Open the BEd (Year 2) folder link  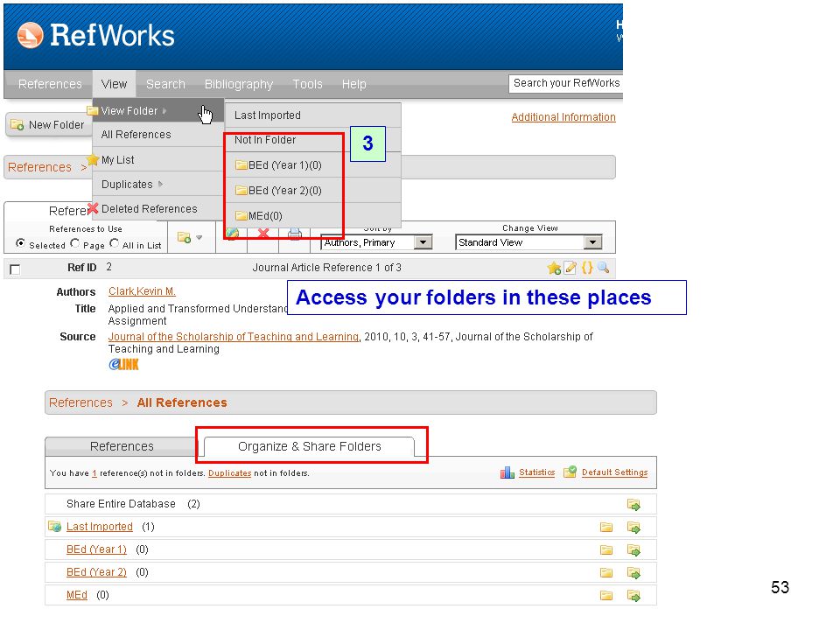[x=96, y=572]
